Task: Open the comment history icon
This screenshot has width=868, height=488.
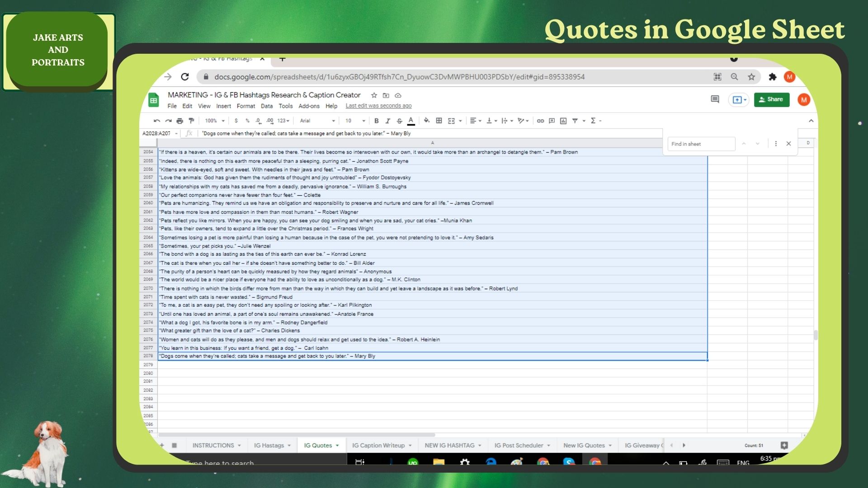Action: 715,99
